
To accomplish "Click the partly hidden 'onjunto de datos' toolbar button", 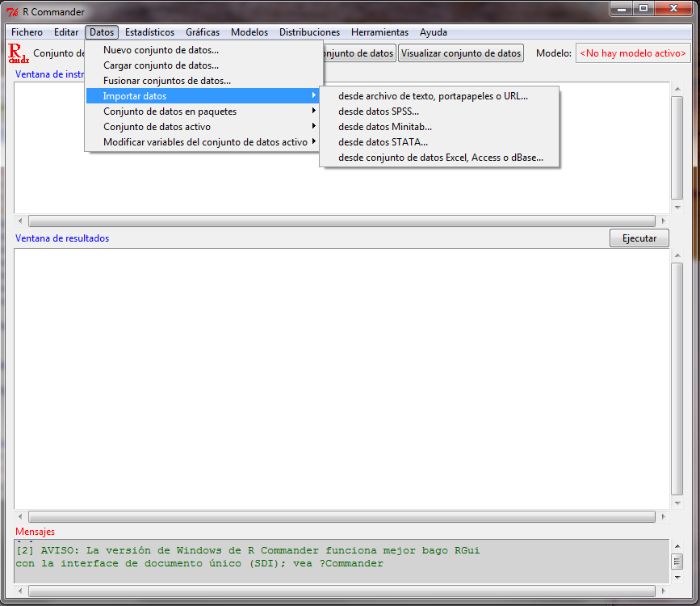I will click(359, 53).
